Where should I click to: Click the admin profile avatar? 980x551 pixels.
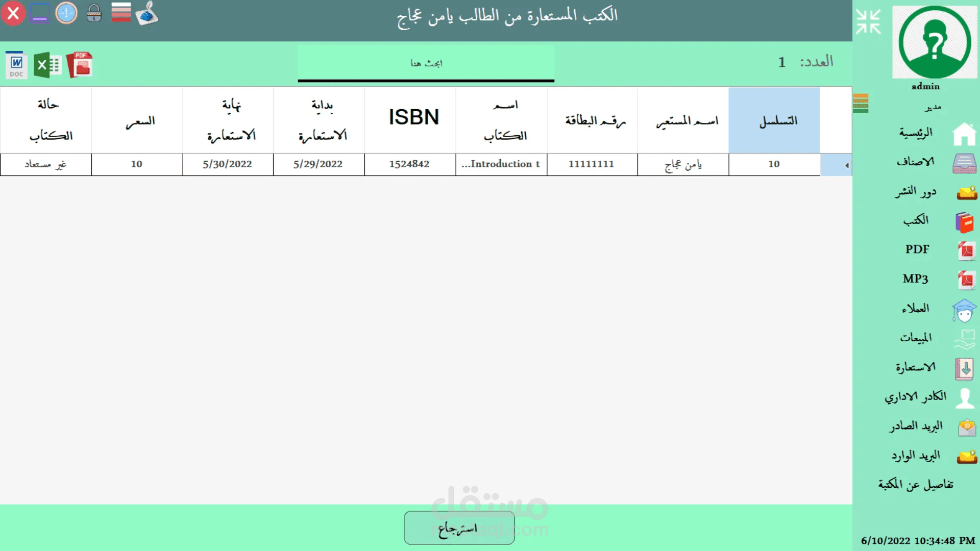tap(934, 42)
